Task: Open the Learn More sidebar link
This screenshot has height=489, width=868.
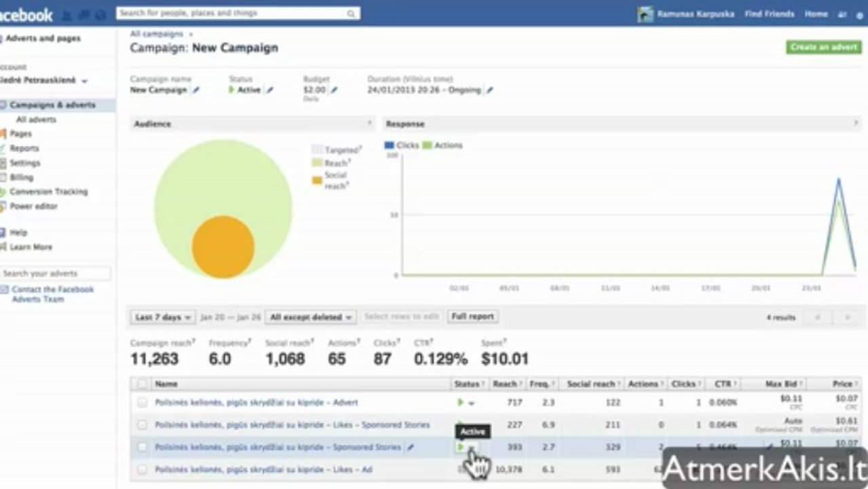Action: (x=31, y=247)
